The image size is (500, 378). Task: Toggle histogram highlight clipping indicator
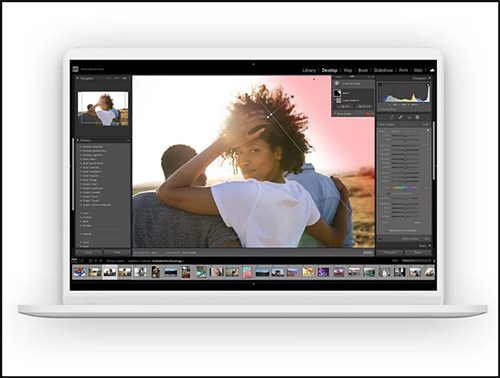(x=428, y=85)
